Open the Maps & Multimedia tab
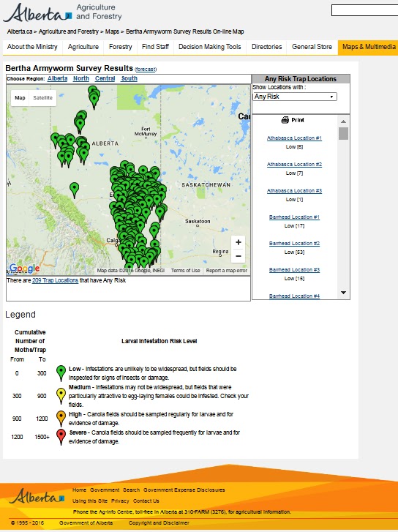The width and height of the screenshot is (398, 532). click(369, 47)
